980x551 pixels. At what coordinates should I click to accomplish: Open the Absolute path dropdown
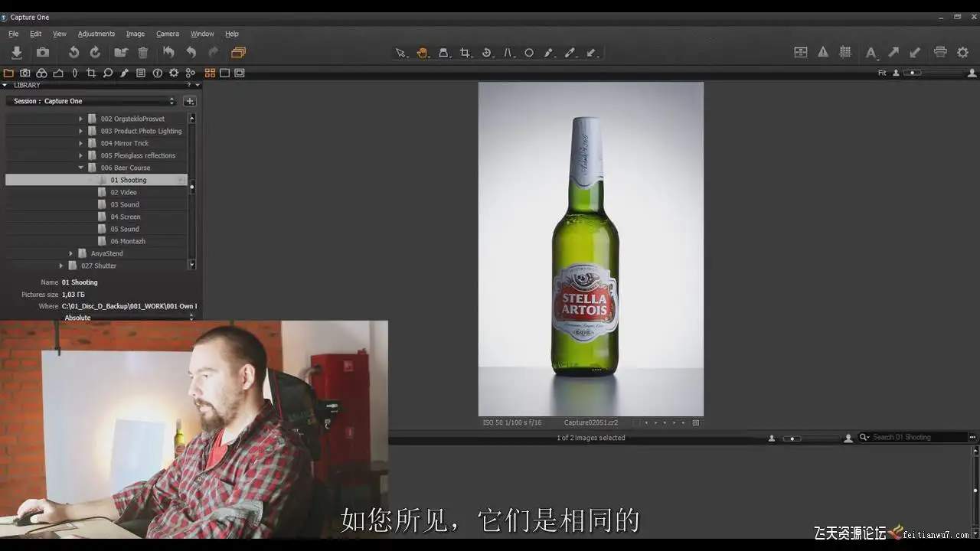pos(128,318)
